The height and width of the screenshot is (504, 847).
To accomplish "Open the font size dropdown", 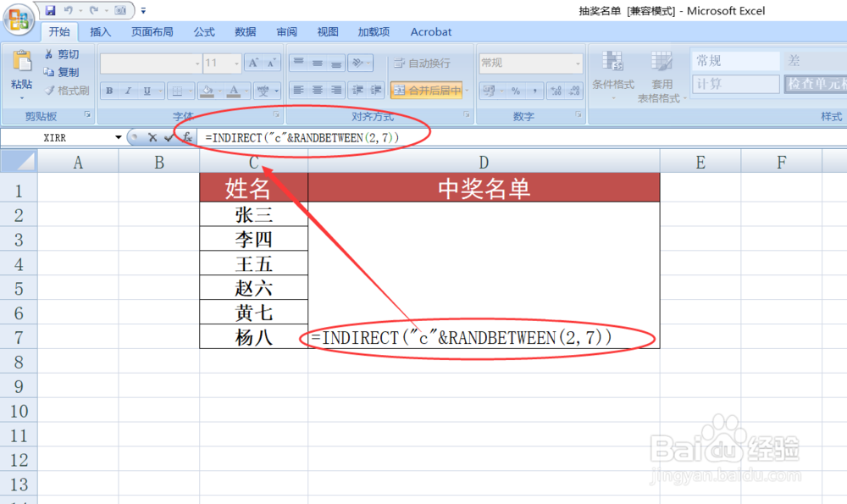I will coord(236,63).
